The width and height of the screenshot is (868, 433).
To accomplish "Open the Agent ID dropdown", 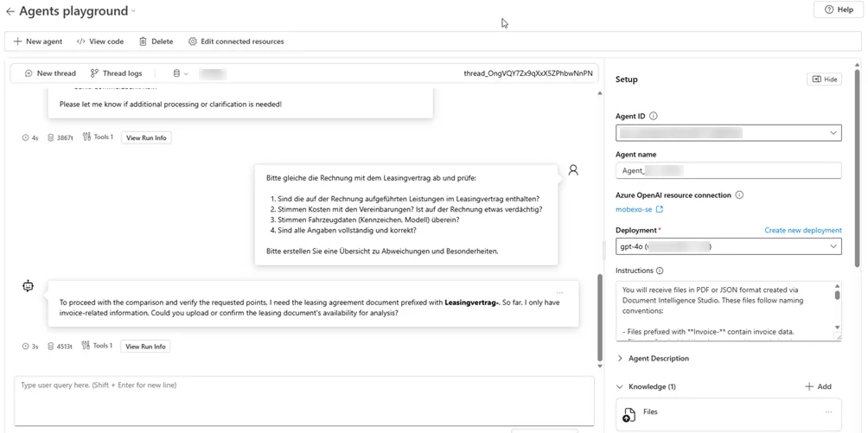I will coord(833,133).
